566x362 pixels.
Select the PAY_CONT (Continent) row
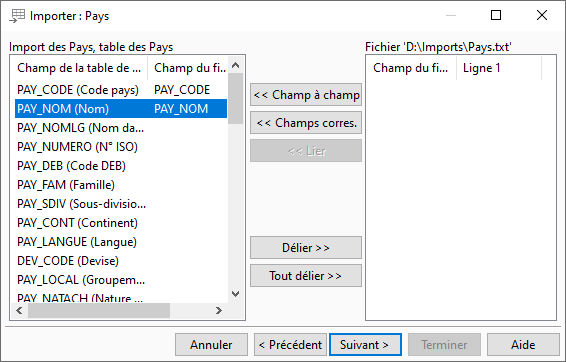(121, 223)
